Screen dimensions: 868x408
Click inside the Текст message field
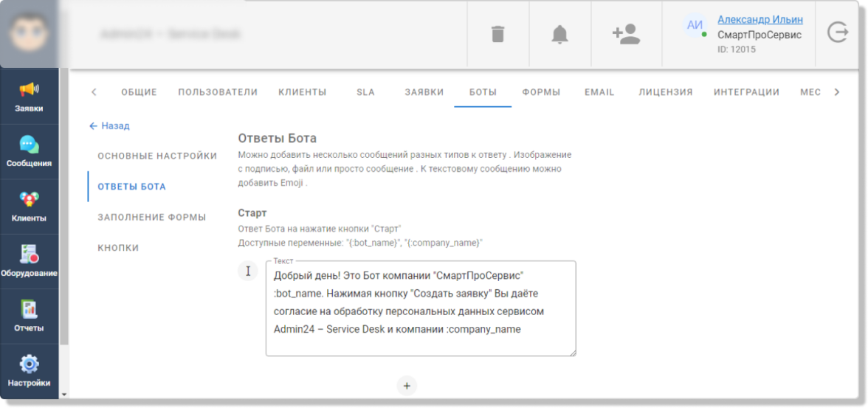pyautogui.click(x=421, y=308)
